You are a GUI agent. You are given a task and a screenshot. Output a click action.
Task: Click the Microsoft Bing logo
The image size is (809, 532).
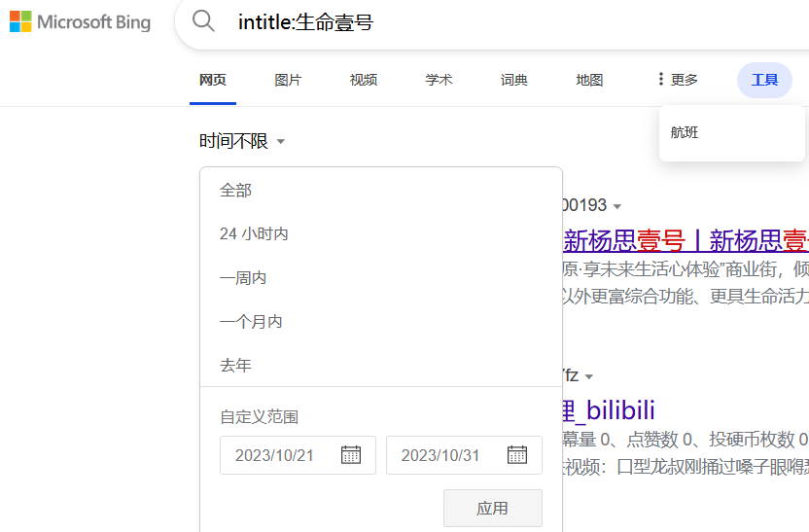pos(80,21)
